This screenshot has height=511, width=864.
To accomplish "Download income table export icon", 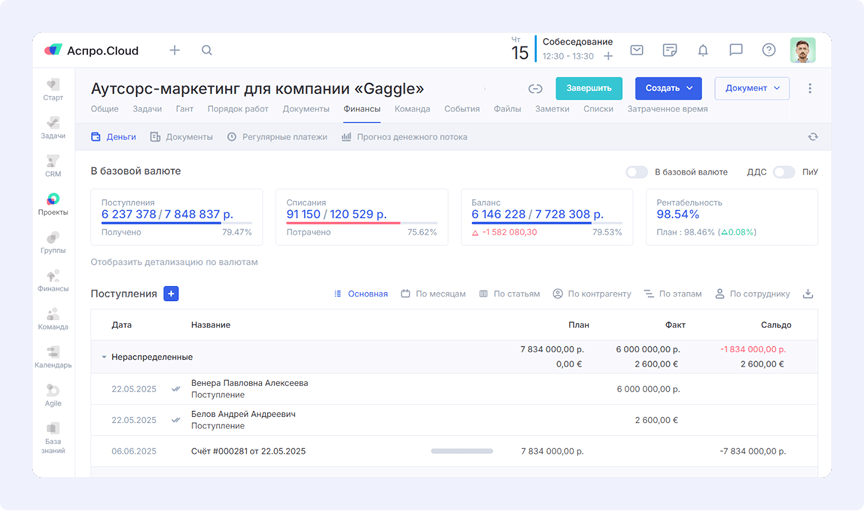I will (x=808, y=294).
